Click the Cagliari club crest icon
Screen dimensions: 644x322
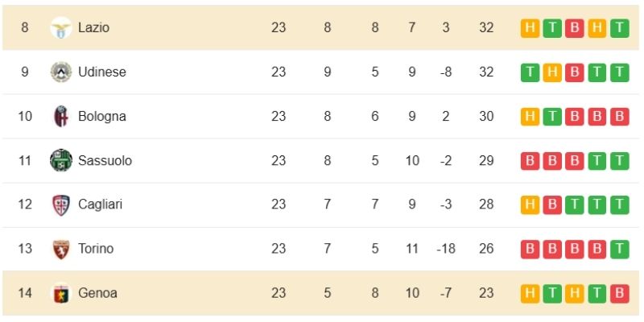click(60, 204)
